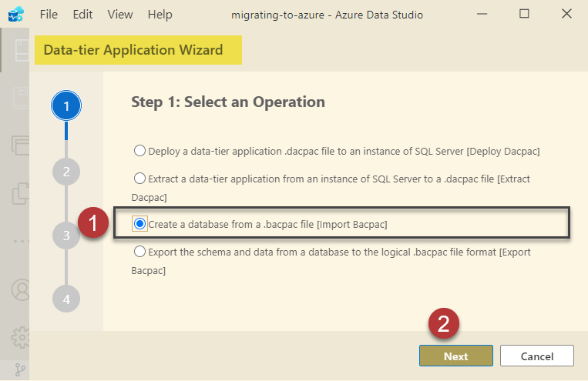Image resolution: width=588 pixels, height=381 pixels.
Task: Open the Help menu
Action: (x=160, y=15)
